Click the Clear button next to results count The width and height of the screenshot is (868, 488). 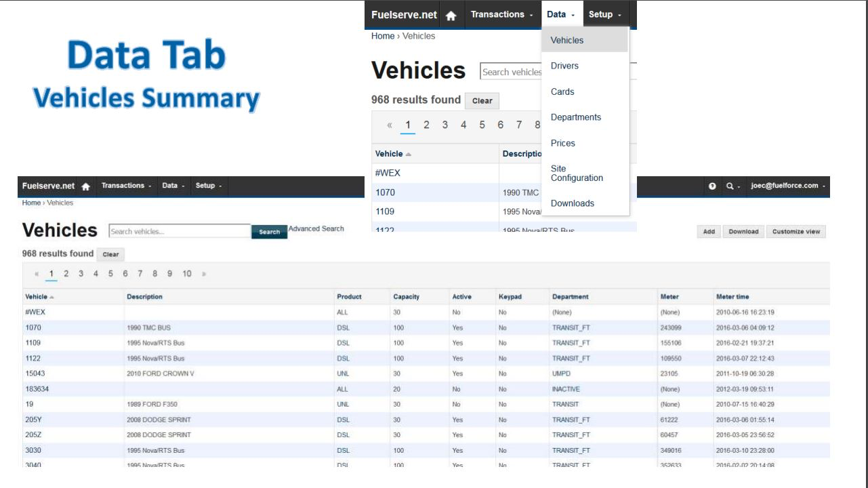(x=110, y=254)
